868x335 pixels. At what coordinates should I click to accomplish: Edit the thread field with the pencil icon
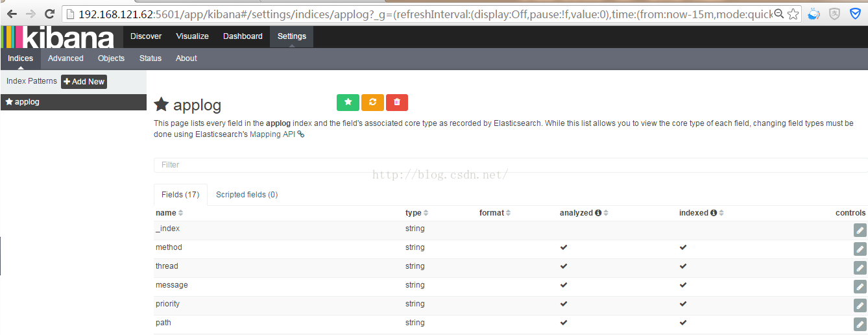coord(860,267)
